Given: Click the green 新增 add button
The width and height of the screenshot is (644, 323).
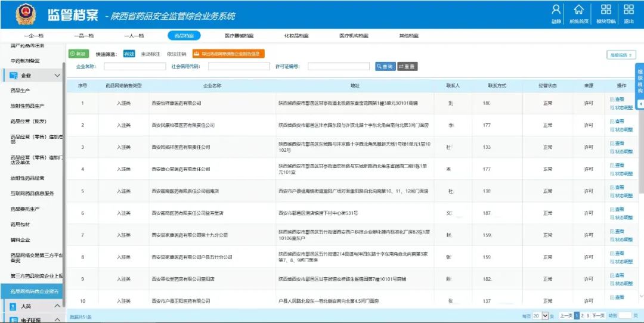Looking at the screenshot, I should point(78,54).
